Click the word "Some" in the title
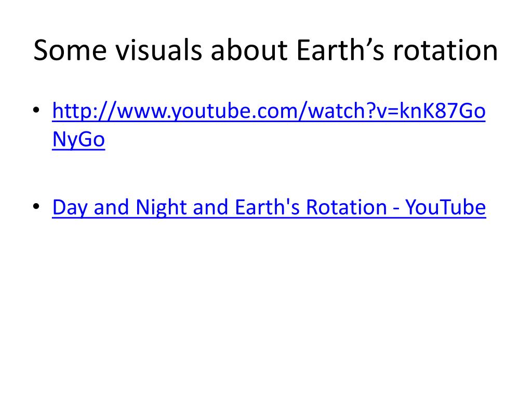 (70, 50)
